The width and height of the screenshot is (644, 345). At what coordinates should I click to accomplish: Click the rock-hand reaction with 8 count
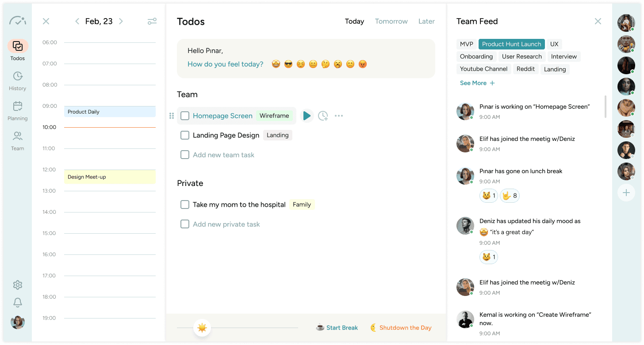click(510, 196)
